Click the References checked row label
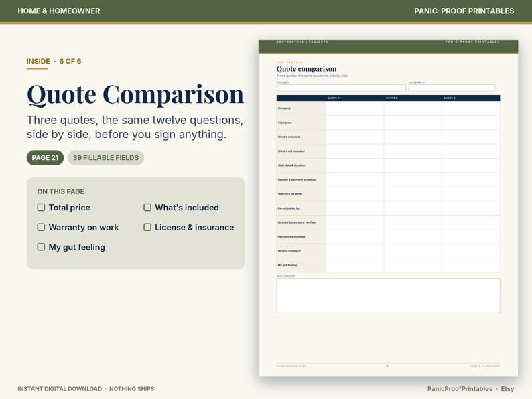532x399 pixels. pos(291,236)
